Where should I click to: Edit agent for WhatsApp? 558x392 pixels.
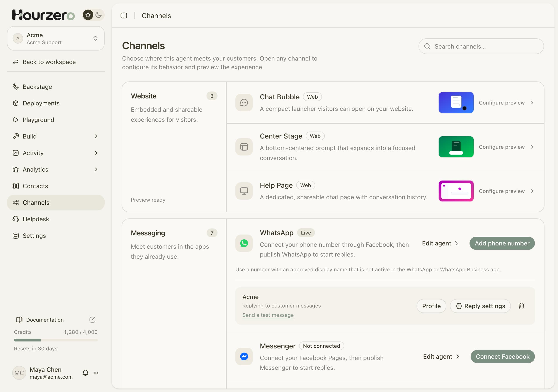pyautogui.click(x=440, y=243)
